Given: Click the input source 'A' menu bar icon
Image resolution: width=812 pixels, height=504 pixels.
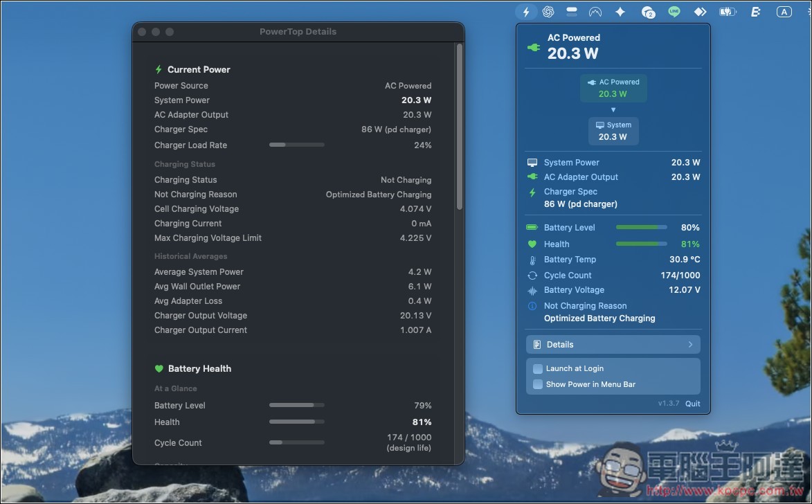Looking at the screenshot, I should pos(784,11).
